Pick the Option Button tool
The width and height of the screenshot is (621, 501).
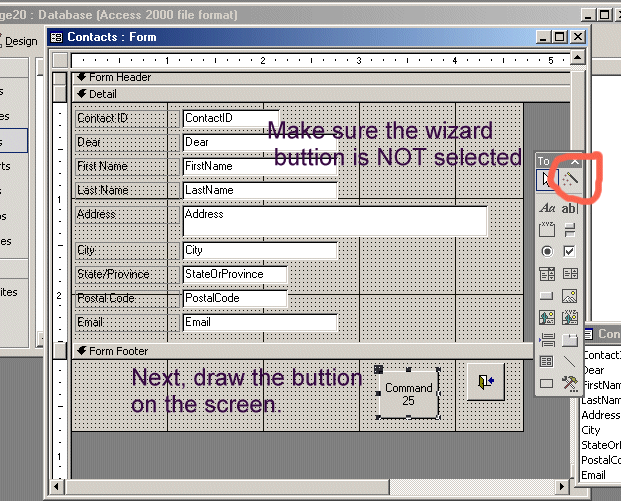coord(547,251)
